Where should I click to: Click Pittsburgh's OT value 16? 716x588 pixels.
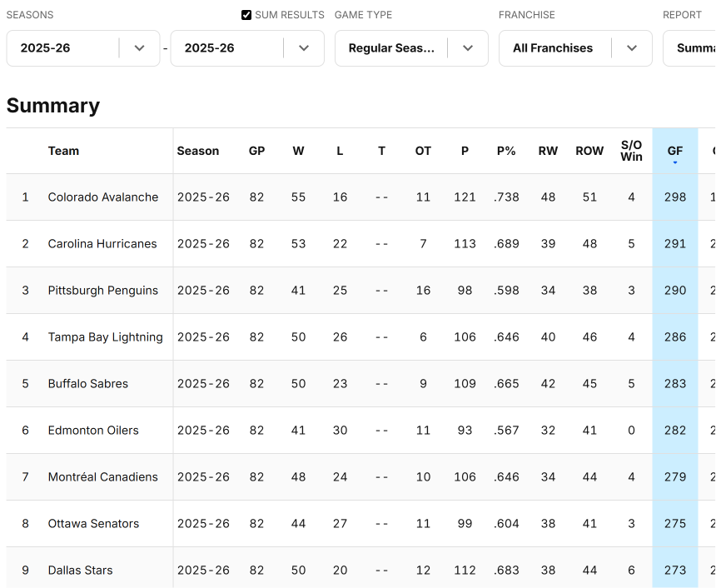(x=423, y=290)
